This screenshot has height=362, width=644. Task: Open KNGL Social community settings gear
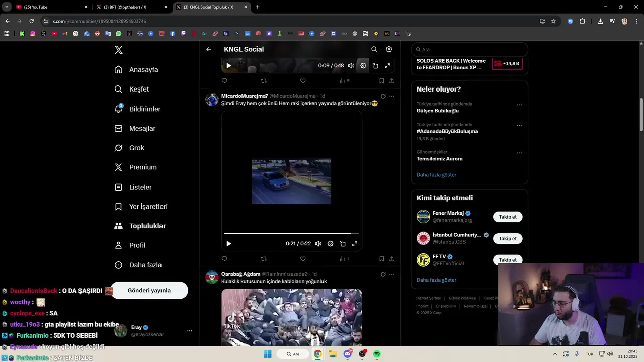coord(389,49)
